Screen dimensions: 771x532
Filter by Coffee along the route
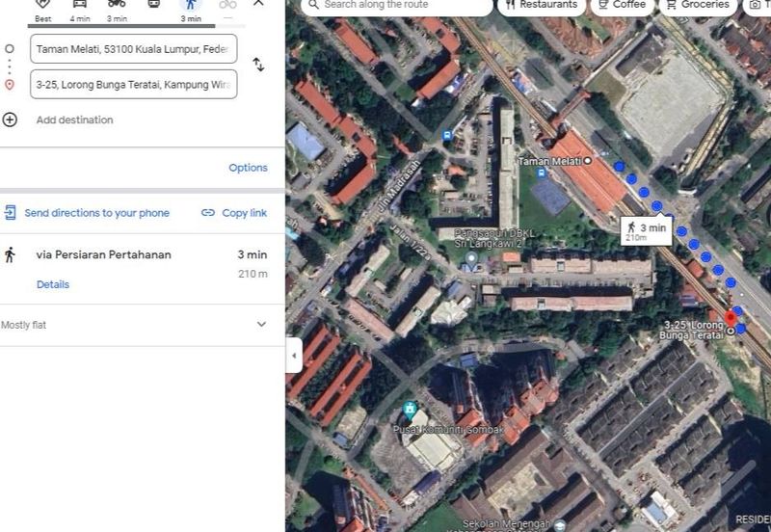click(x=620, y=6)
